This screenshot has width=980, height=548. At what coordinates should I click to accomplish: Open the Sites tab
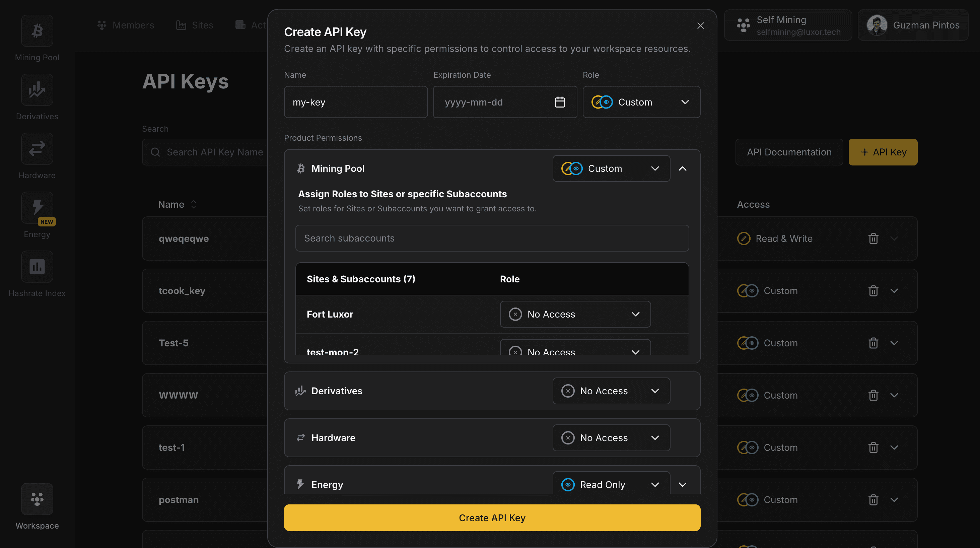194,25
